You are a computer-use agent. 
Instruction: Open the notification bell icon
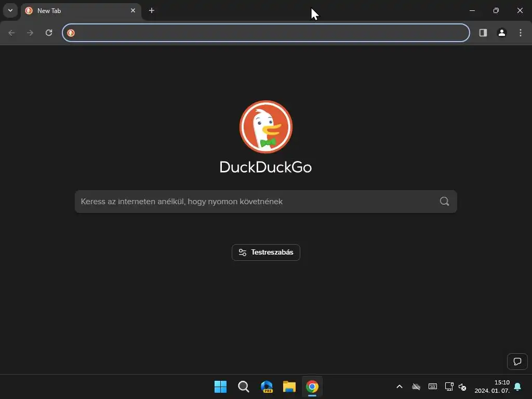click(x=518, y=387)
